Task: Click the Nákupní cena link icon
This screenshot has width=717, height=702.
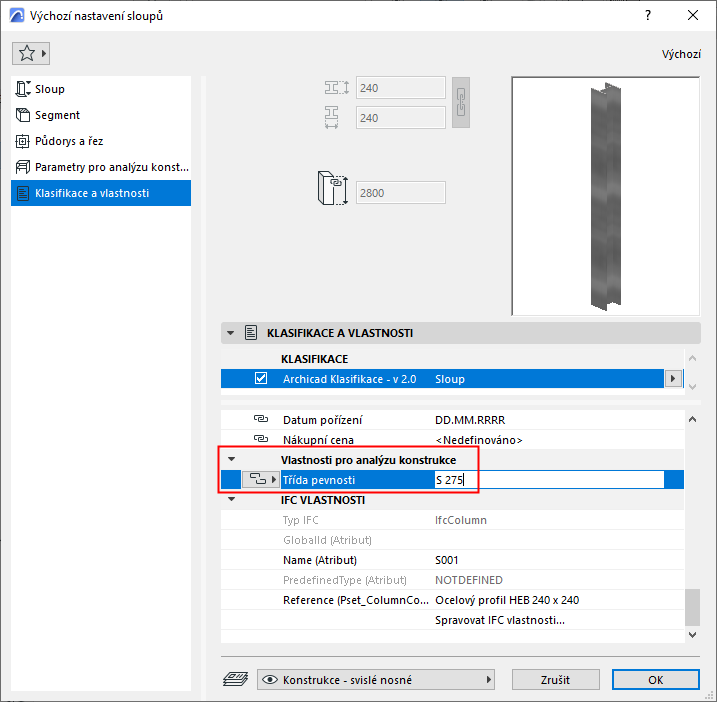Action: pyautogui.click(x=261, y=439)
